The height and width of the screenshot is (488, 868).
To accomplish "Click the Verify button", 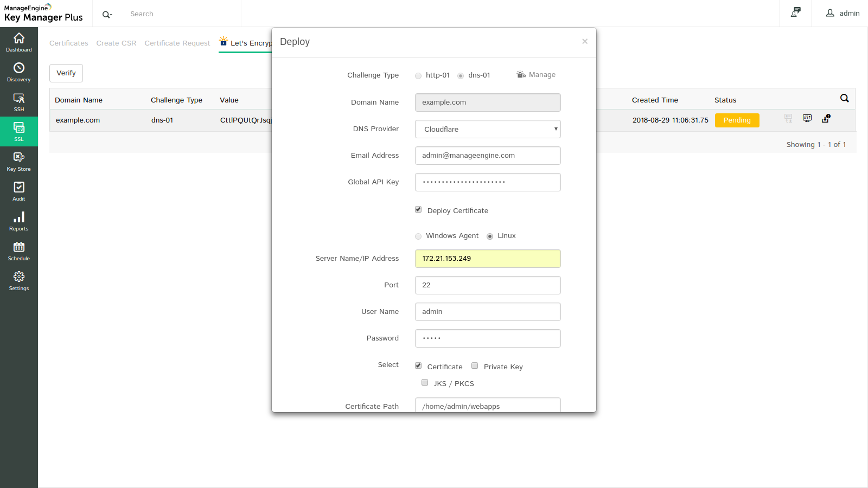I will coord(66,73).
